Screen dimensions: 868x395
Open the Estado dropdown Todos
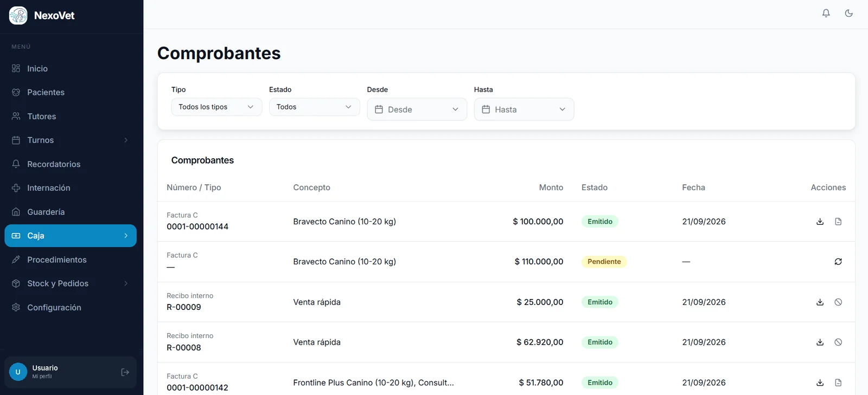pyautogui.click(x=314, y=107)
